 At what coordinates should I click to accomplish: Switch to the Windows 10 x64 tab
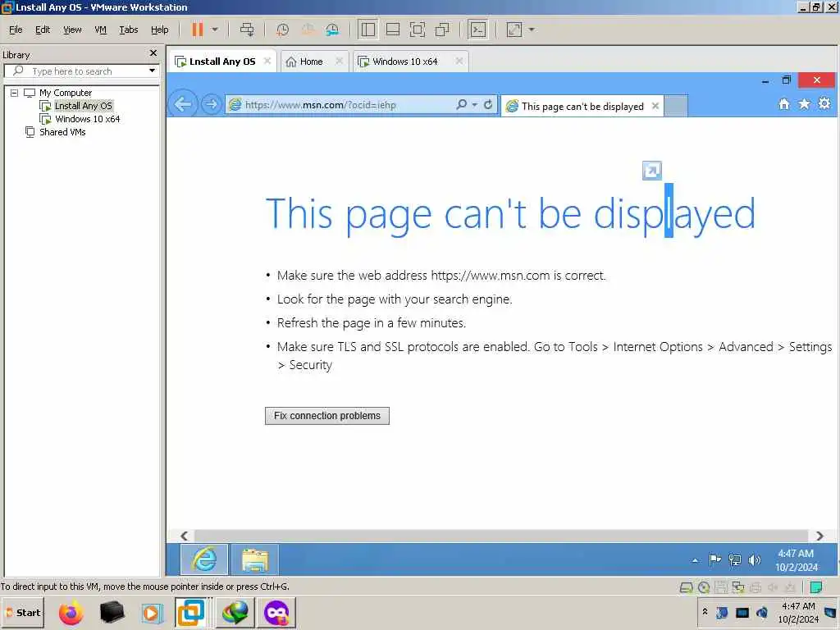tap(405, 62)
